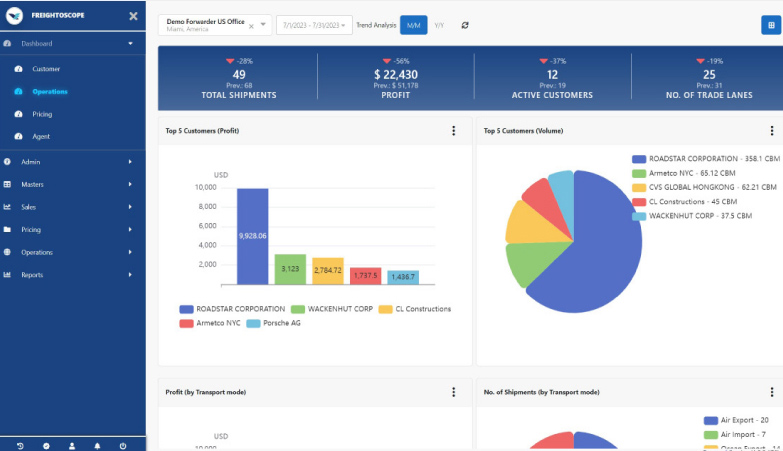Click the PROFIT $ 22,430 metric
This screenshot has height=451, width=783.
pyautogui.click(x=395, y=77)
